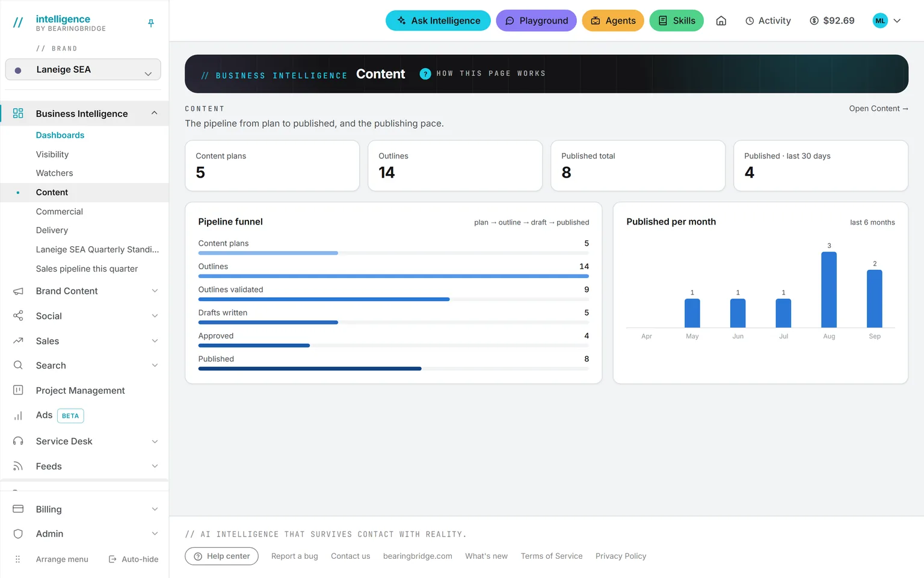This screenshot has width=924, height=578.
Task: Click the Contact us link
Action: 350,556
